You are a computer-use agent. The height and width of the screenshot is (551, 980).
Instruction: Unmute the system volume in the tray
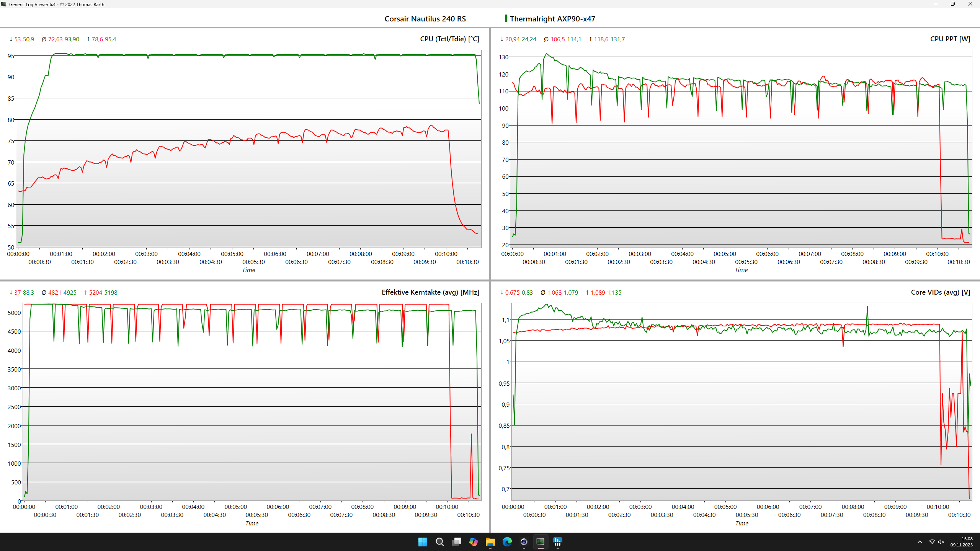[941, 542]
